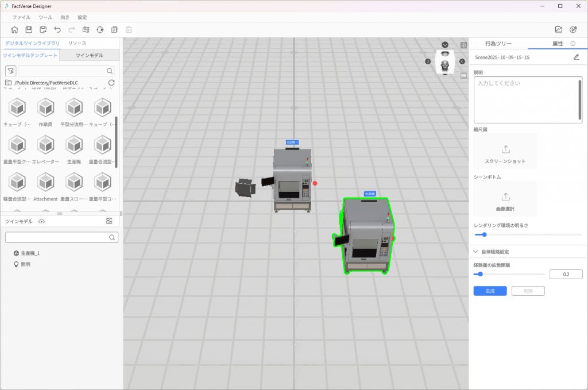Click the レンダリング環境の明るさ slider handle

click(x=484, y=234)
